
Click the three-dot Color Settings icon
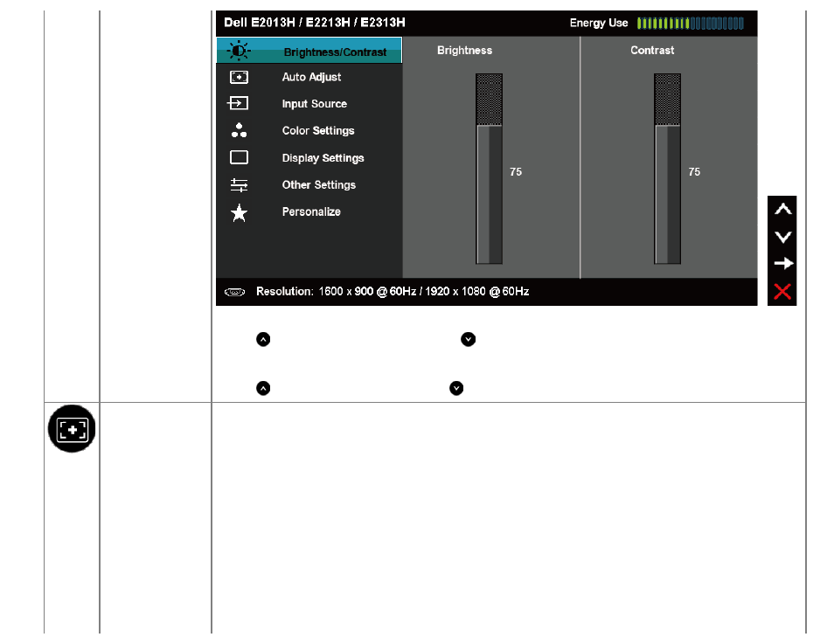click(239, 130)
